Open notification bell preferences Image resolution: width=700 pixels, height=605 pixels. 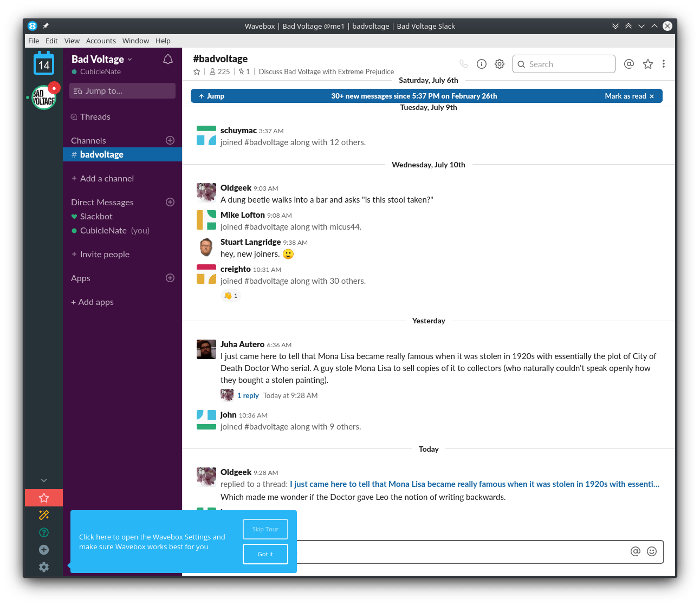pos(168,60)
